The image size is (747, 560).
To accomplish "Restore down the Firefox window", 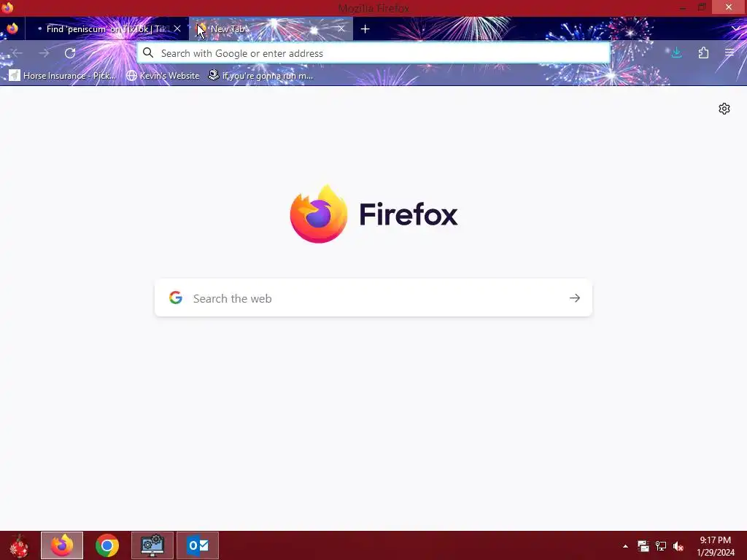I will click(x=702, y=7).
